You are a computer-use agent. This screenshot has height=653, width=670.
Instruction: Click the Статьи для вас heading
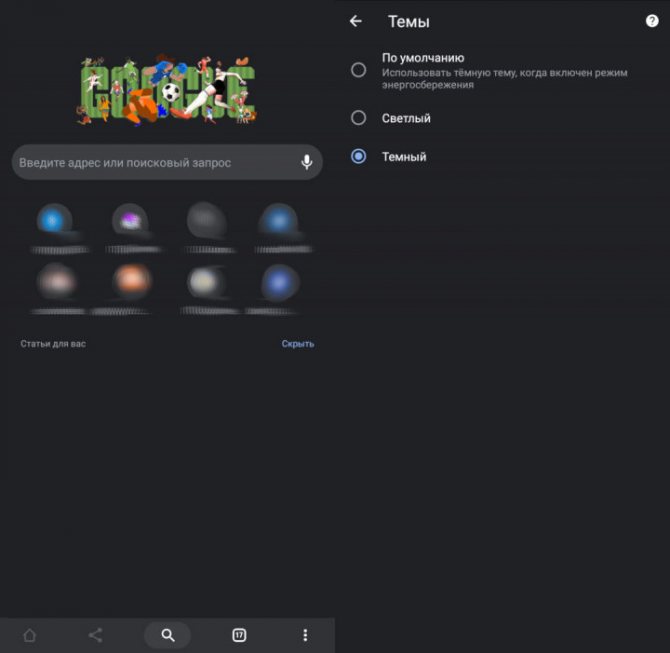pyautogui.click(x=53, y=344)
